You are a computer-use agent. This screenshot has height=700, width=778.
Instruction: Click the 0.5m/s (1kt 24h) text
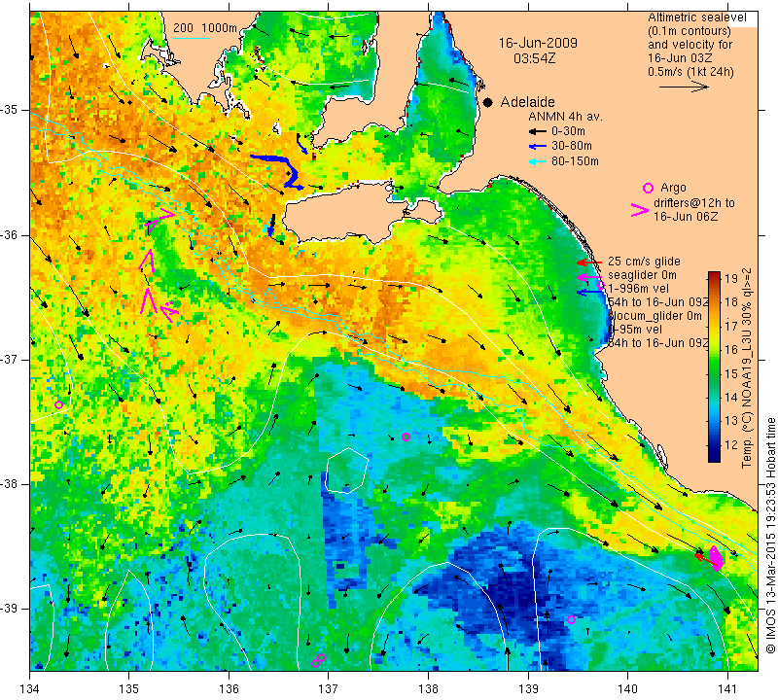coord(690,72)
